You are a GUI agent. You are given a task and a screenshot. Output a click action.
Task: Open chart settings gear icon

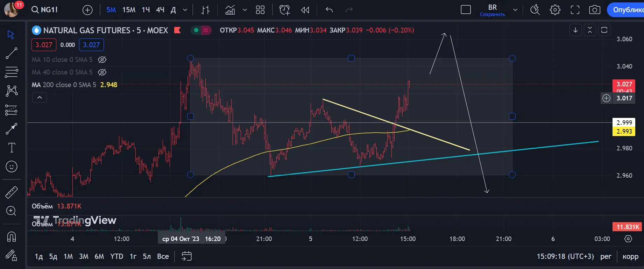tap(555, 10)
